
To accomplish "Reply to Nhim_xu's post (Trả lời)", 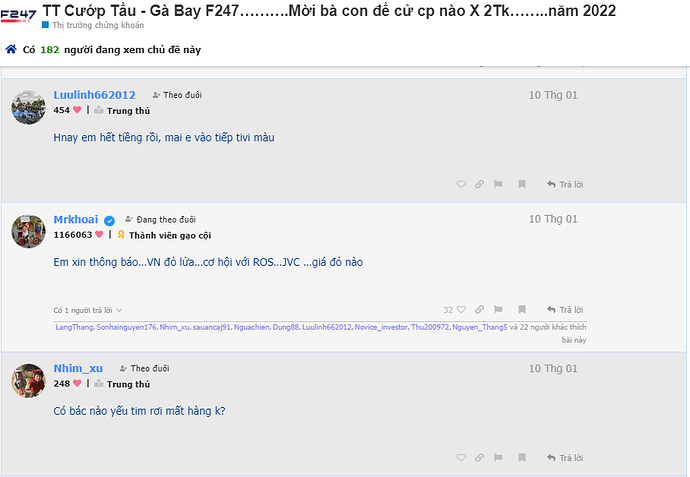I will [x=565, y=458].
